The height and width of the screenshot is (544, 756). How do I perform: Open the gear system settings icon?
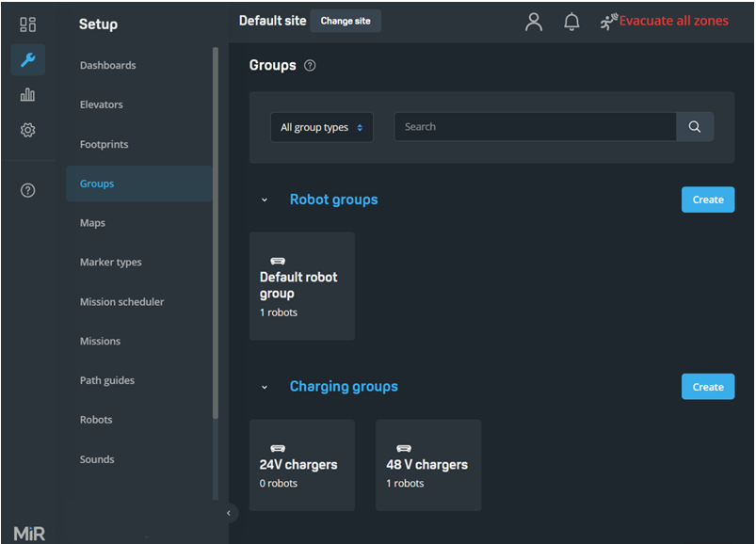[x=27, y=131]
